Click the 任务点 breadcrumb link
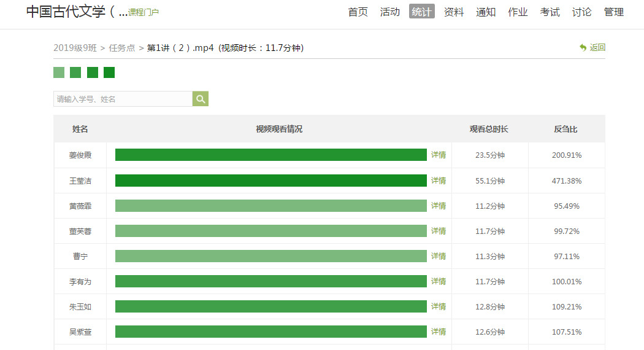644x350 pixels. 122,48
